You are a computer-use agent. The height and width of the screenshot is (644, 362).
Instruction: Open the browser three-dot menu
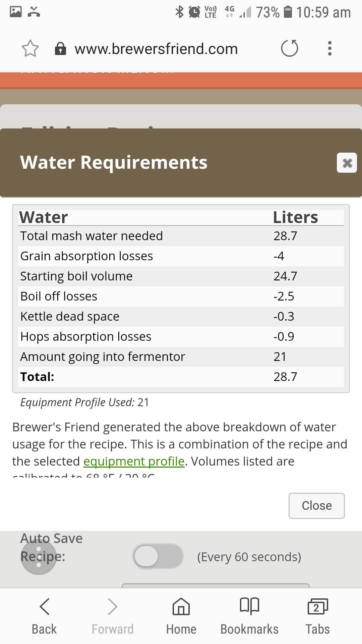tap(330, 49)
